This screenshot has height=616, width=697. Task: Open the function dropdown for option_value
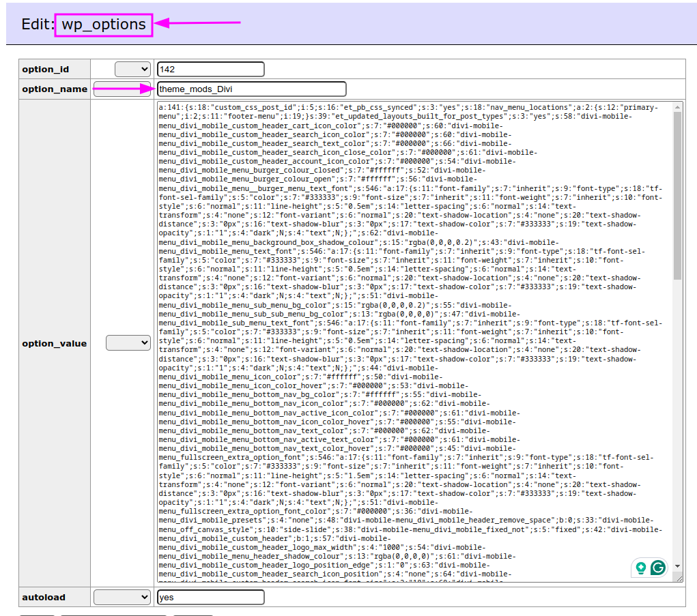click(128, 343)
